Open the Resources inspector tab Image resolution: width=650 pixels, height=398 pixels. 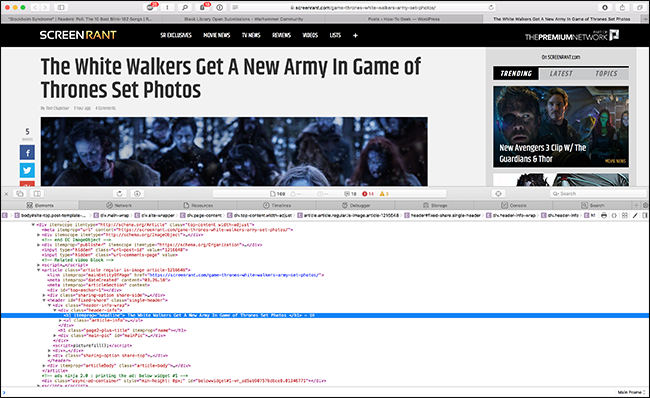coord(198,205)
